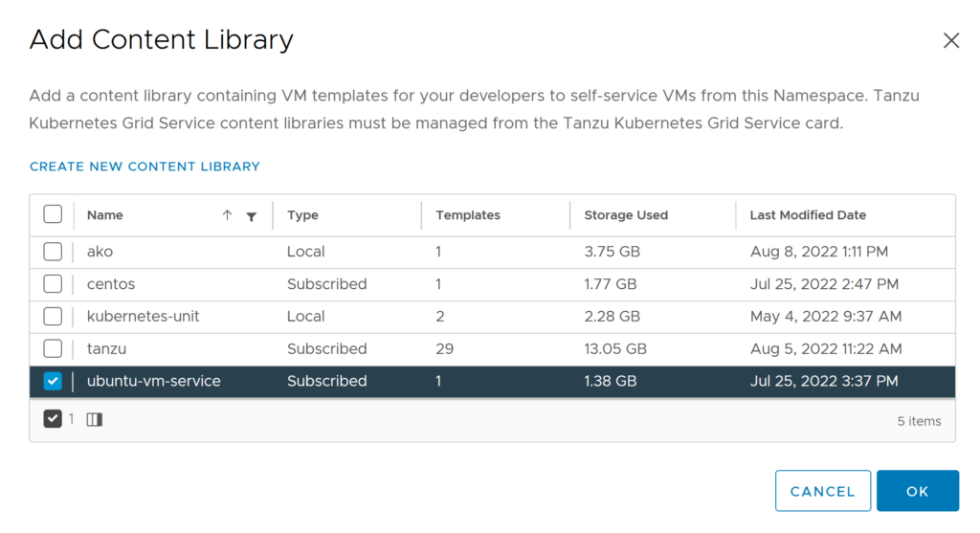Click the Name column sort arrow

pos(227,215)
